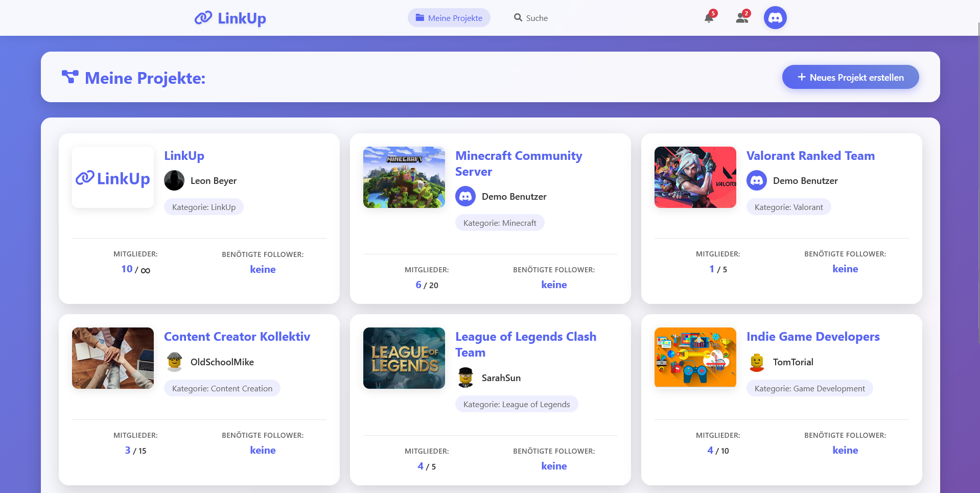The height and width of the screenshot is (493, 980).
Task: Click the Kategorie: League of Legends tag
Action: [517, 404]
